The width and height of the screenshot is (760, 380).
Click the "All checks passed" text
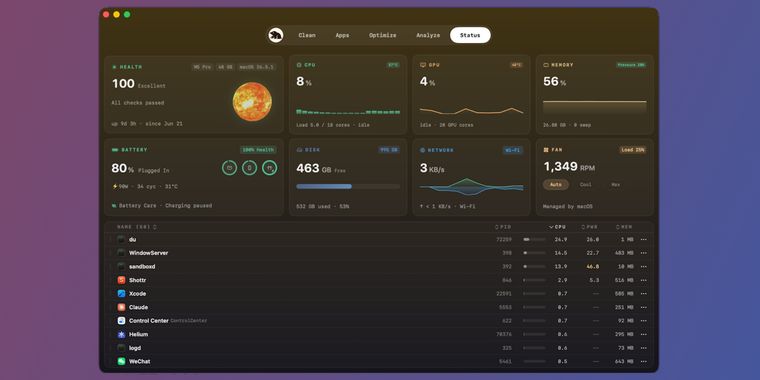(138, 103)
